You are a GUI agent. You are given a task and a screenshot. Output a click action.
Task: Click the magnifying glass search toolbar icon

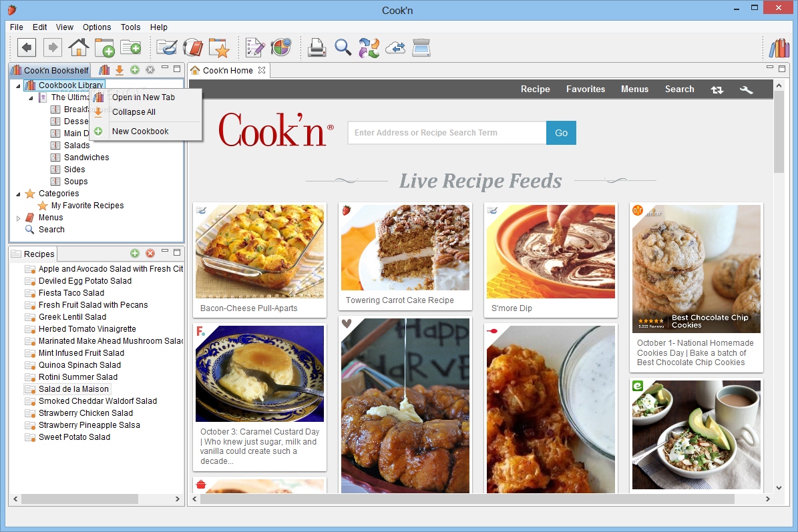343,48
